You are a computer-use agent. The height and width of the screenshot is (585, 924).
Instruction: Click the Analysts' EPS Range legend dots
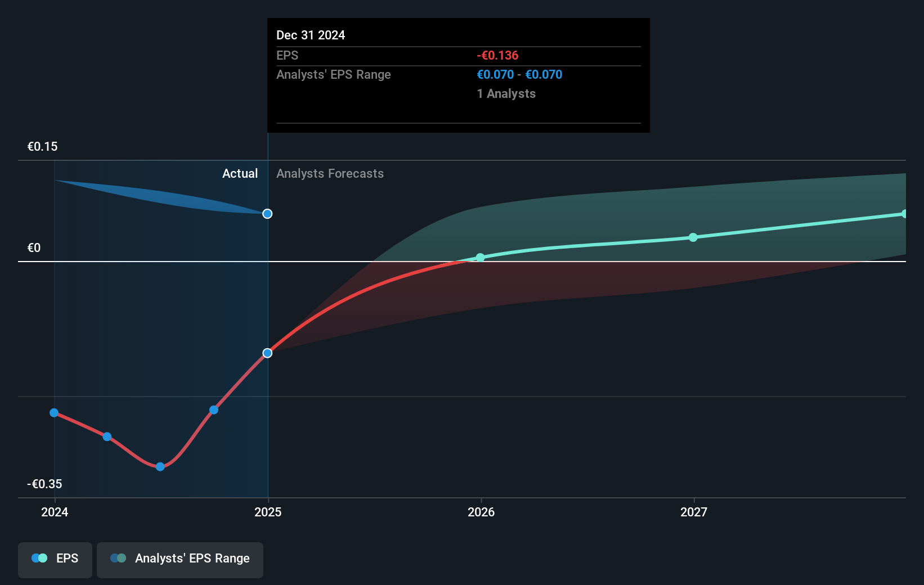[118, 559]
